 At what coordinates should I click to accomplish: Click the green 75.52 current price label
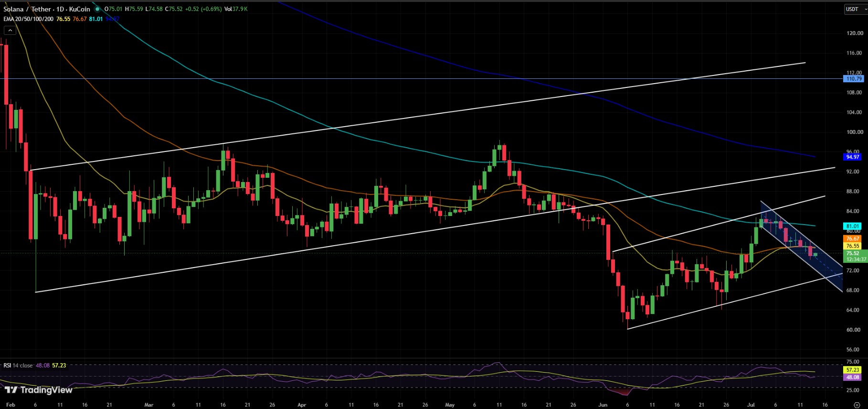coord(853,254)
